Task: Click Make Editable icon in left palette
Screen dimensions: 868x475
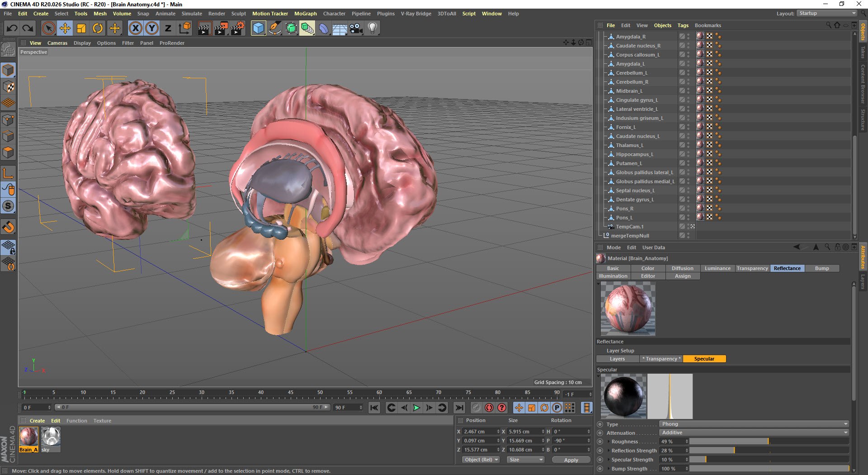Action: (8, 49)
